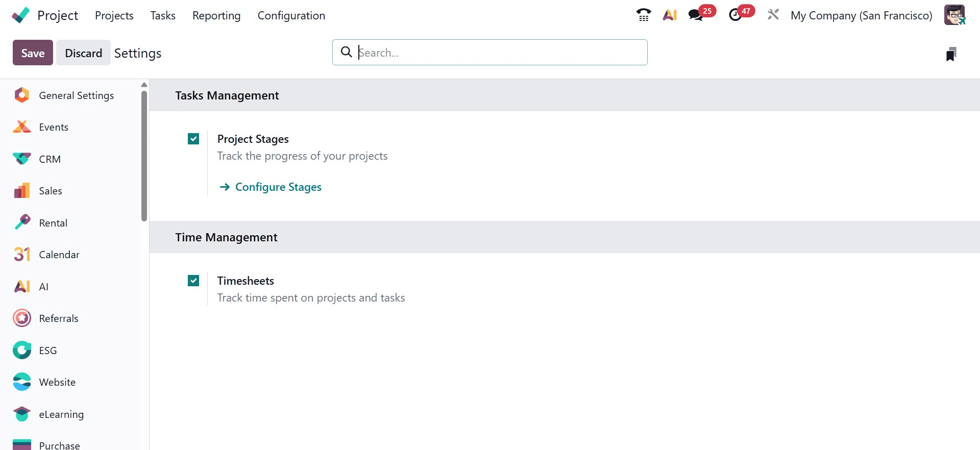Follow the Configure Stages link
This screenshot has height=450, width=980.
[278, 187]
